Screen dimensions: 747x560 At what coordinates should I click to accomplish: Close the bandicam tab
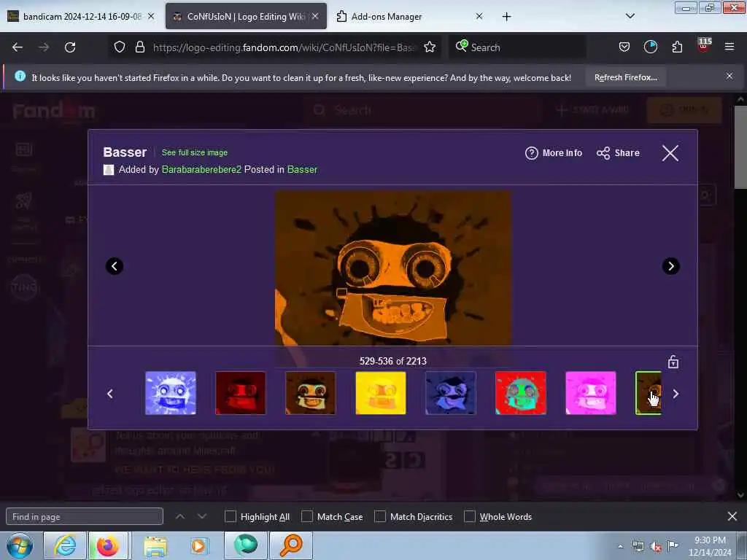[151, 16]
